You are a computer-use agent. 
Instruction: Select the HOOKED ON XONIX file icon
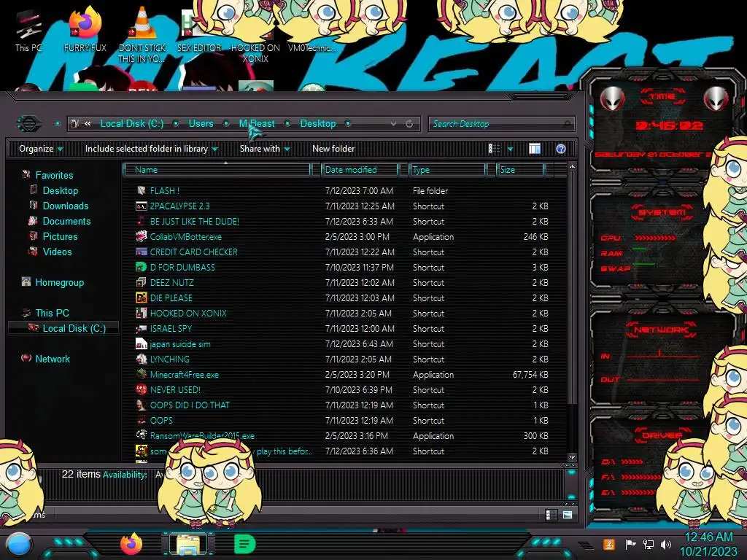pos(141,313)
